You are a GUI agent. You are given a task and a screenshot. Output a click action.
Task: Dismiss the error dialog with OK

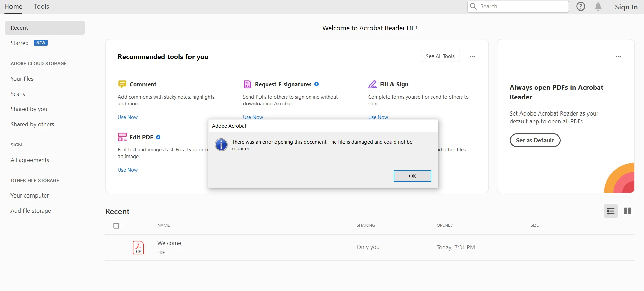pos(413,176)
